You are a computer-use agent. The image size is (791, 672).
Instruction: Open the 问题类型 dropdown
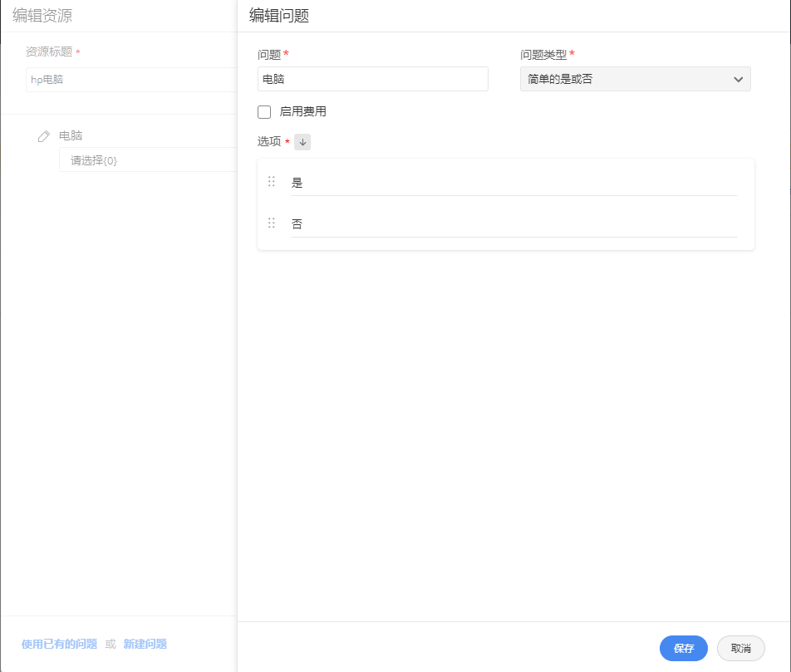(x=635, y=79)
